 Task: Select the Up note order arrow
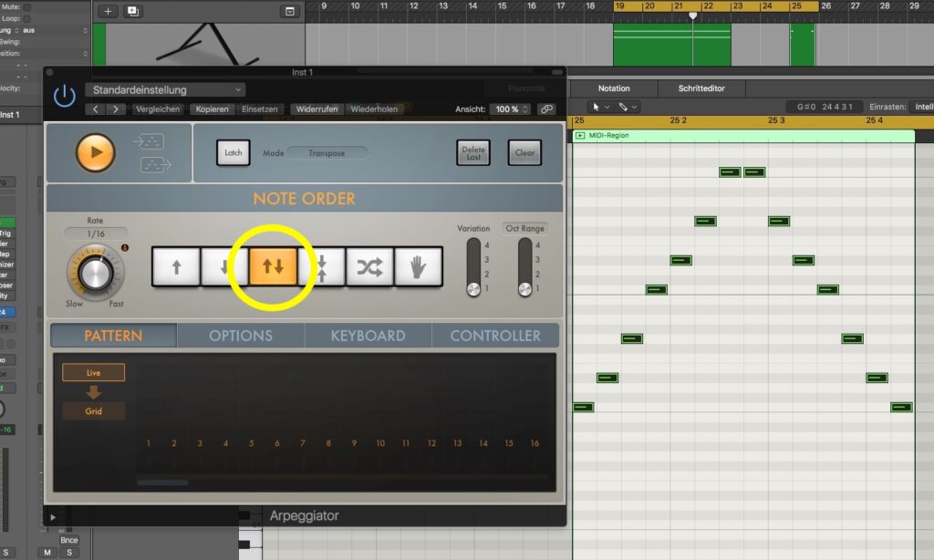[176, 267]
